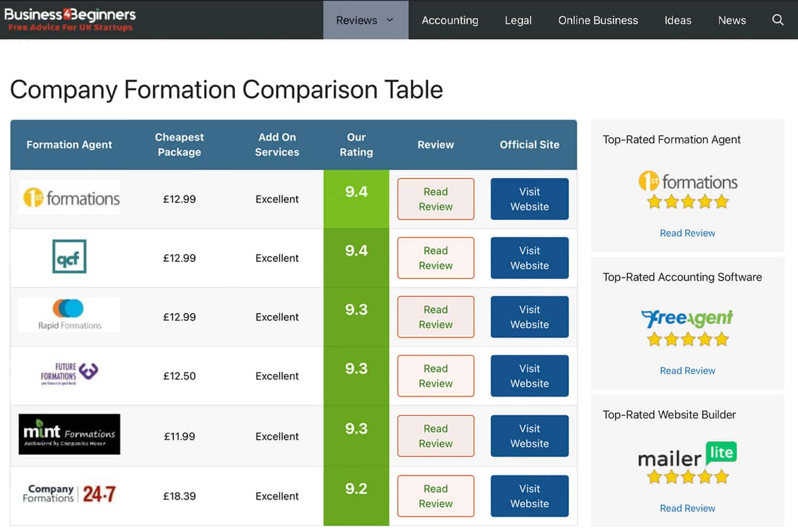Click the 1st Formations logo in table
Image resolution: width=798 pixels, height=532 pixels.
click(x=69, y=198)
